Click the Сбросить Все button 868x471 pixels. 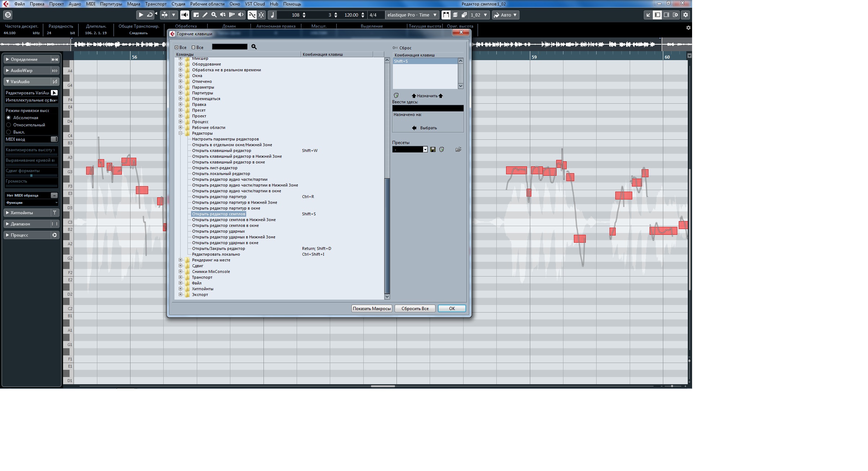(415, 309)
